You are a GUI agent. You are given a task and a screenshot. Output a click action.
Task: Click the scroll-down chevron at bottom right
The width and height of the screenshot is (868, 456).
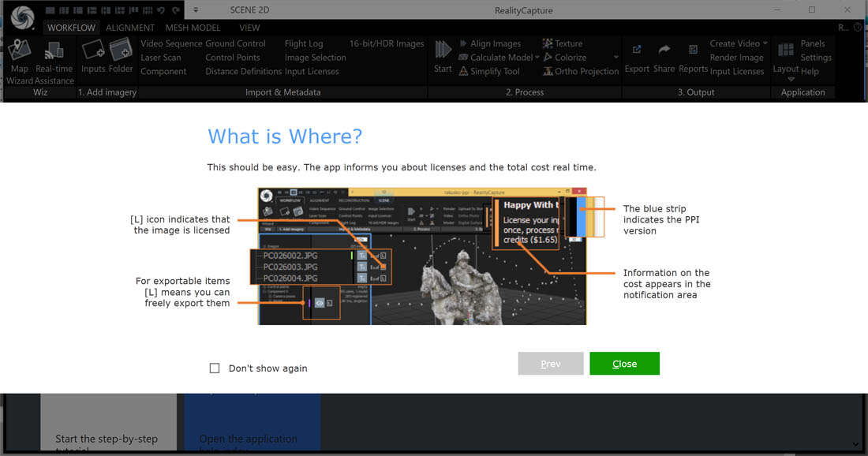pyautogui.click(x=856, y=444)
